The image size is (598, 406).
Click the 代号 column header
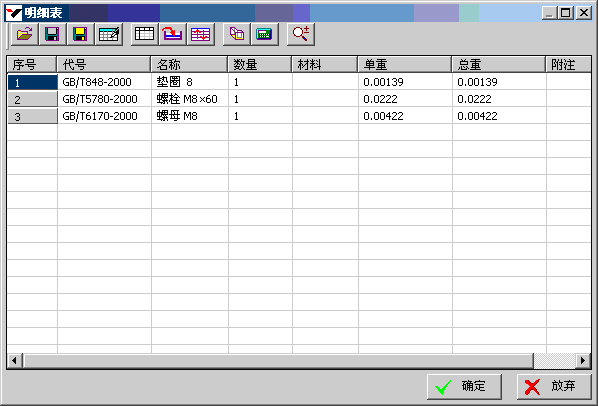(x=104, y=64)
